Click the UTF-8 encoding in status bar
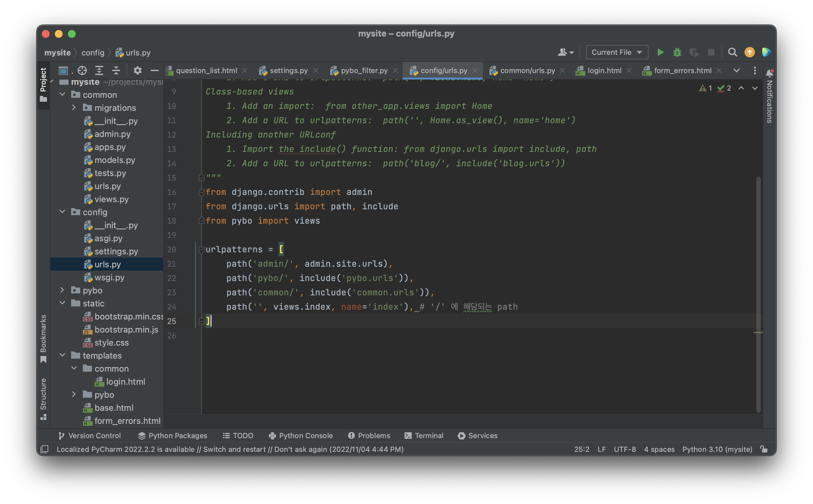 click(x=624, y=449)
